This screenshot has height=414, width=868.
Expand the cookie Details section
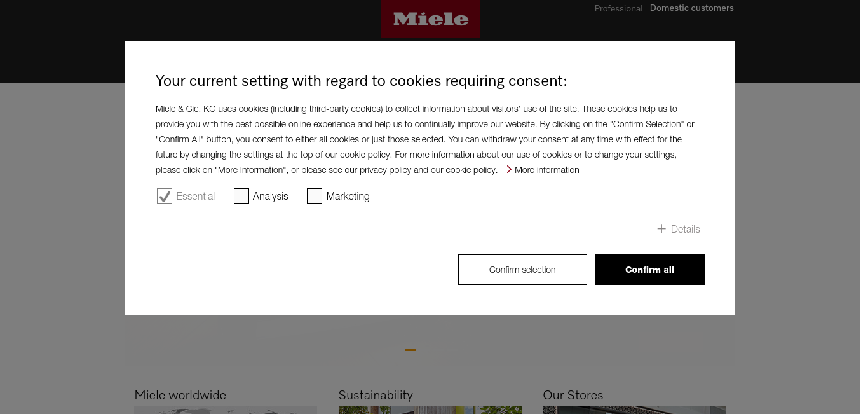679,229
